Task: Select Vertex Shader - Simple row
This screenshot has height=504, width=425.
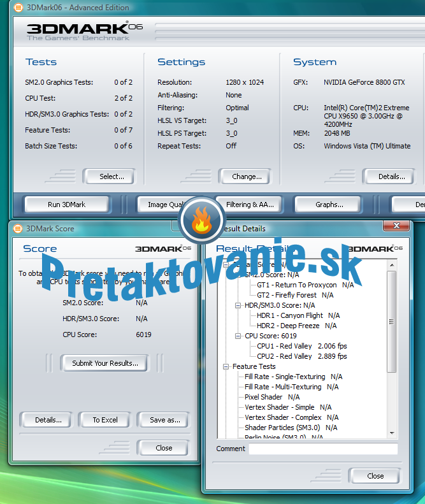Action: (288, 407)
